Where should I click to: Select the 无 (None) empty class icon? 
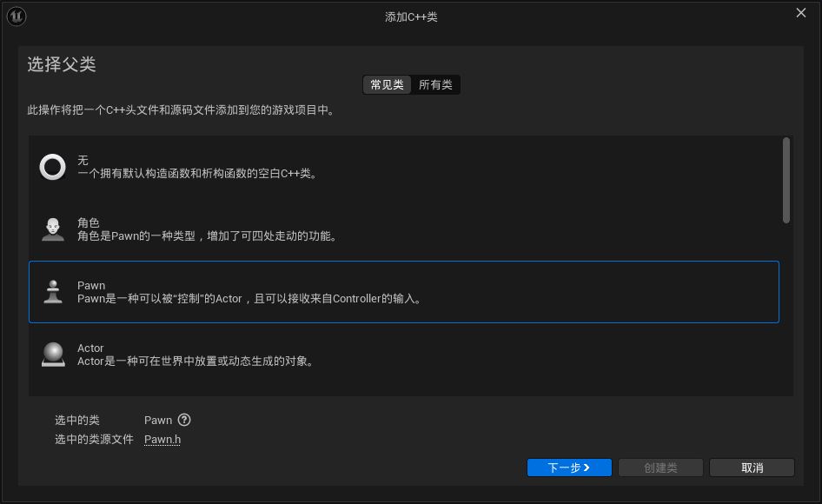pyautogui.click(x=52, y=167)
